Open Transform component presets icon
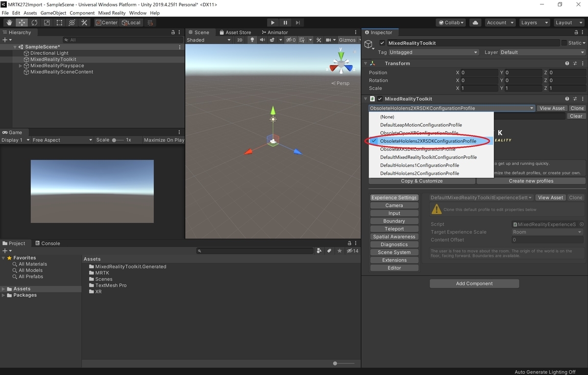 pos(575,64)
